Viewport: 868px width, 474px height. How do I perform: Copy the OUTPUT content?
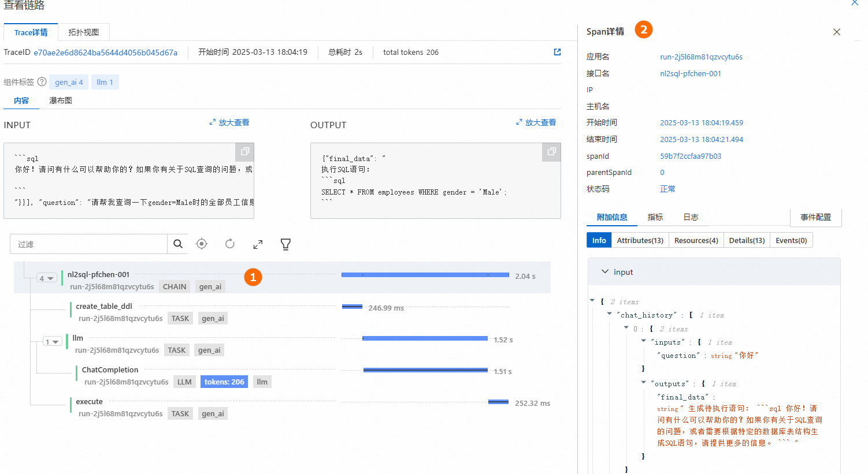pos(552,151)
